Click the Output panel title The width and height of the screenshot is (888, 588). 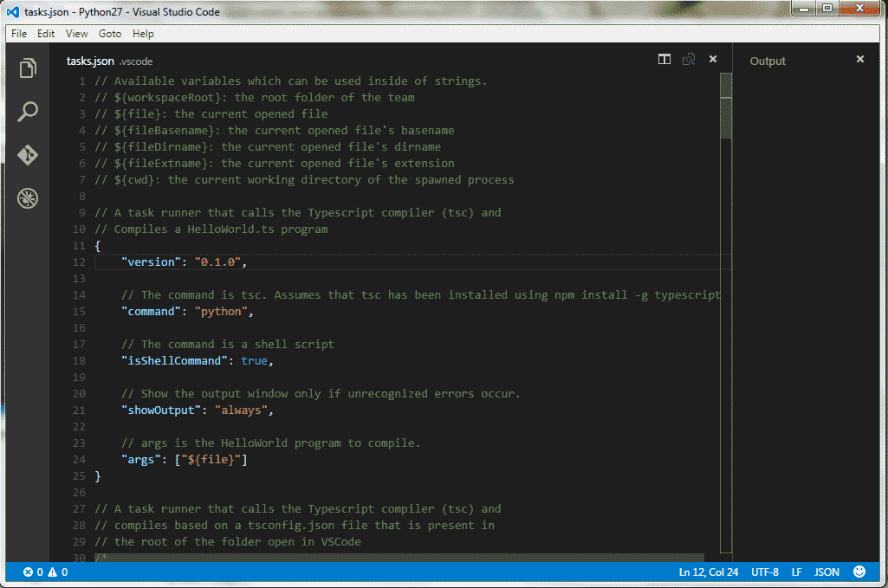(768, 61)
